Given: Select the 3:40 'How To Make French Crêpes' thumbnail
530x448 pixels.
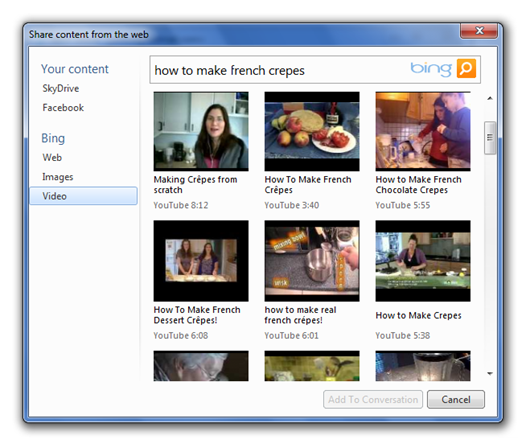Looking at the screenshot, I should tap(312, 131).
